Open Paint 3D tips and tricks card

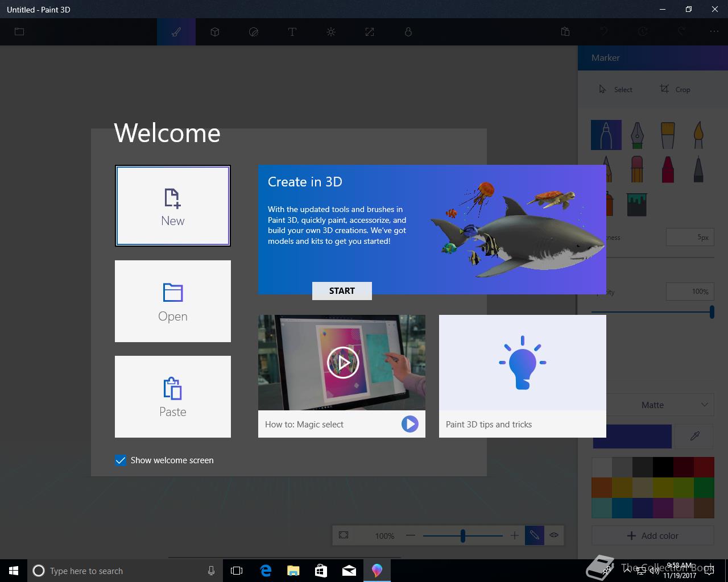[523, 376]
